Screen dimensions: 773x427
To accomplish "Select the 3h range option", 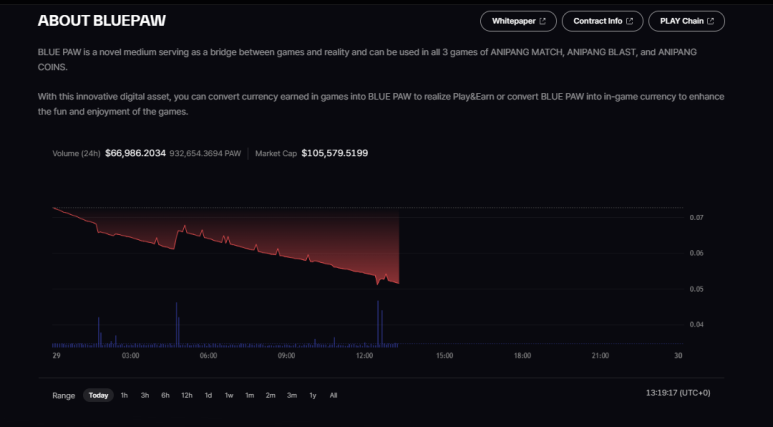I will 144,395.
